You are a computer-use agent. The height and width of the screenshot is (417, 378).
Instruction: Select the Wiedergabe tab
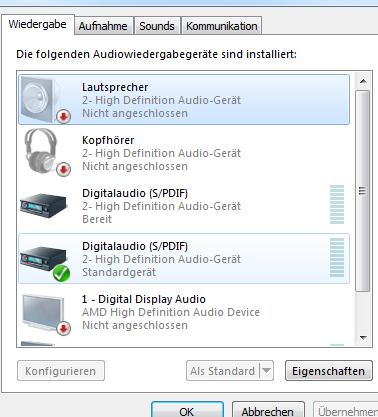pos(37,24)
